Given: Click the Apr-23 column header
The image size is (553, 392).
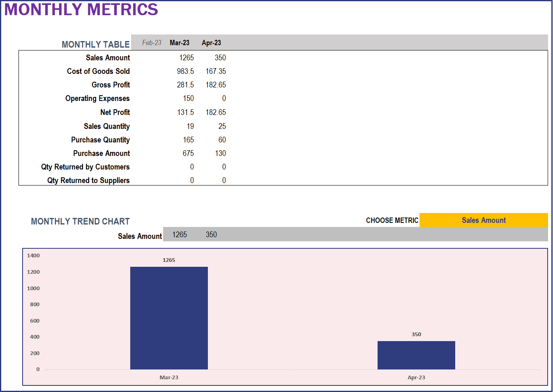Looking at the screenshot, I should [211, 42].
